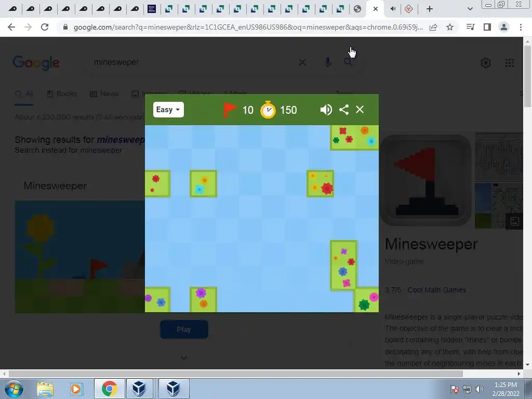Open the Easy difficulty dropdown

pos(168,110)
